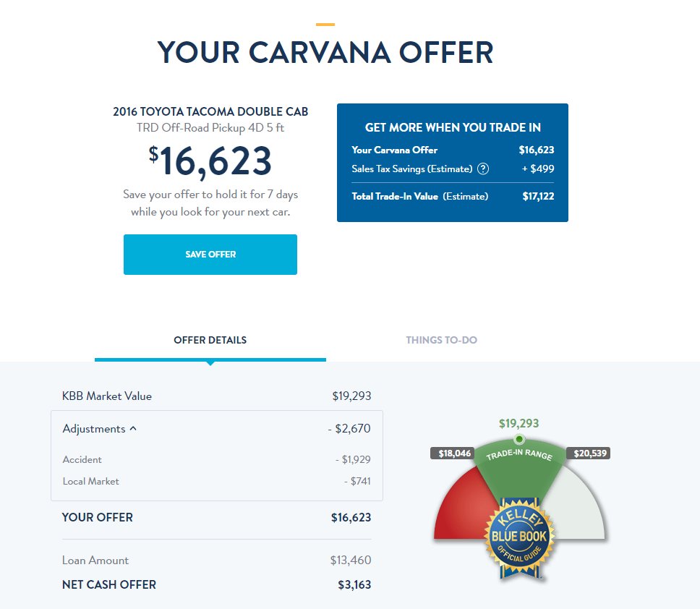The width and height of the screenshot is (700, 609).
Task: Click the $20,539 high range label
Action: pos(588,453)
